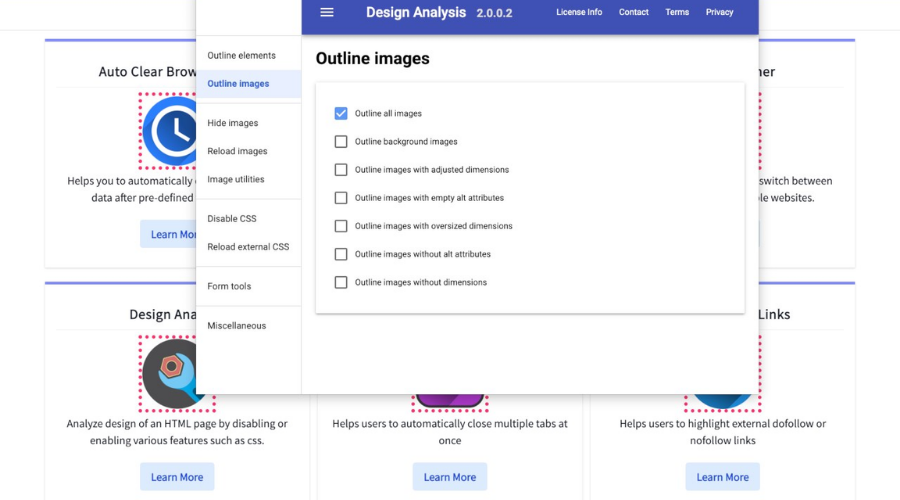This screenshot has width=900, height=500.
Task: Open License Info link in header
Action: (579, 12)
